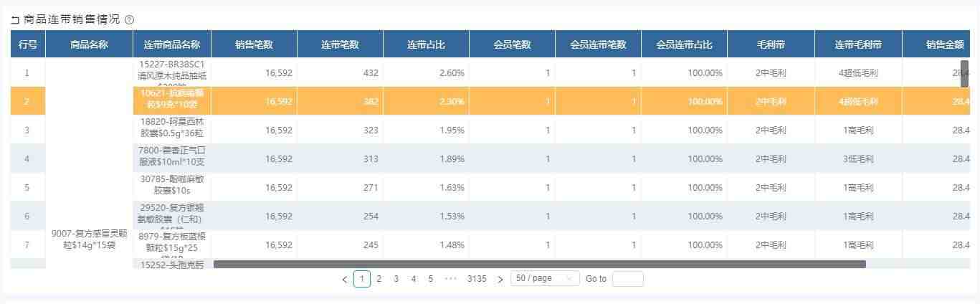Open the 50 / page size dropdown
The height and width of the screenshot is (304, 980).
545,279
